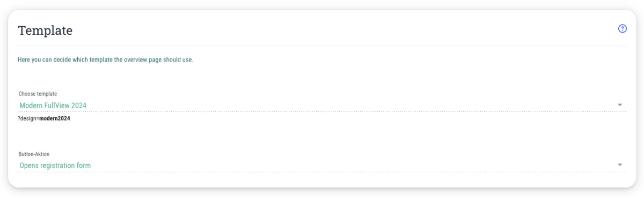
Task: Click the triangle next to Opens registration form
Action: click(620, 165)
